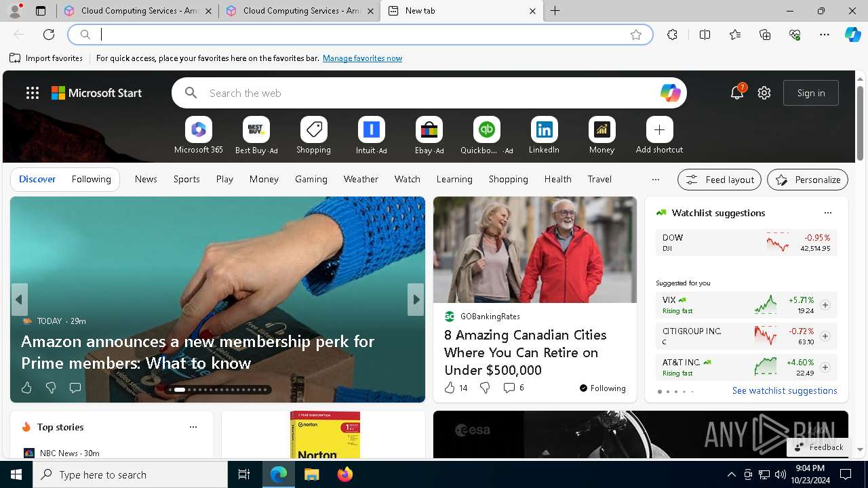Switch to the Following tab
Screen dimensions: 868x488
point(91,179)
